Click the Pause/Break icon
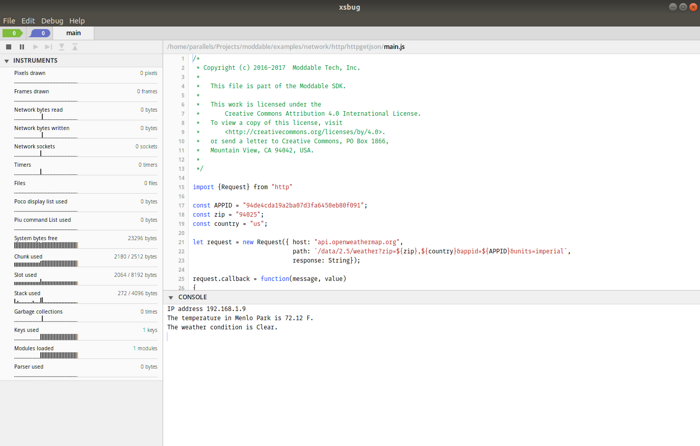The width and height of the screenshot is (700, 446). pyautogui.click(x=22, y=47)
